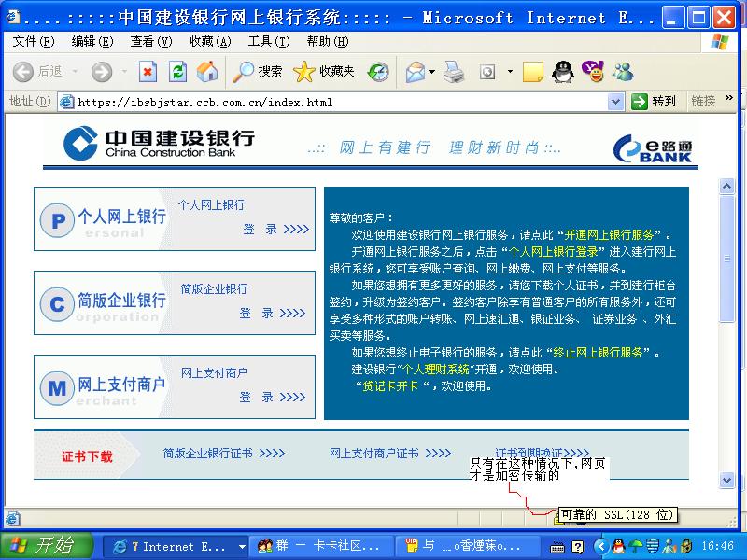Open the History clock icon
Image resolution: width=747 pixels, height=560 pixels.
click(x=378, y=72)
